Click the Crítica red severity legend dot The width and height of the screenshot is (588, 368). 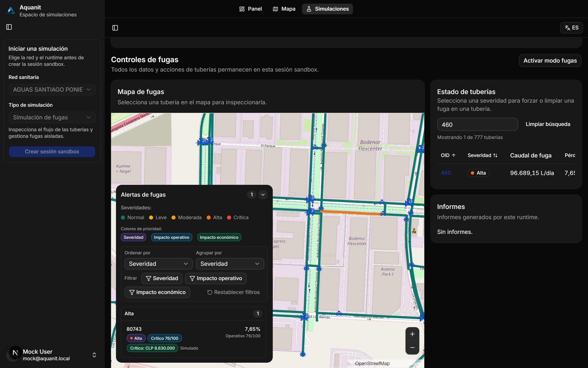coord(229,218)
